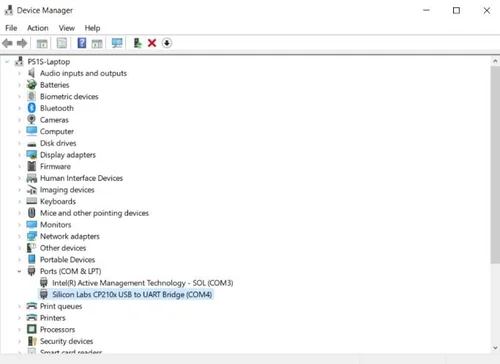Click the Mice and other pointing devices icon
Image resolution: width=500 pixels, height=364 pixels.
click(x=32, y=213)
